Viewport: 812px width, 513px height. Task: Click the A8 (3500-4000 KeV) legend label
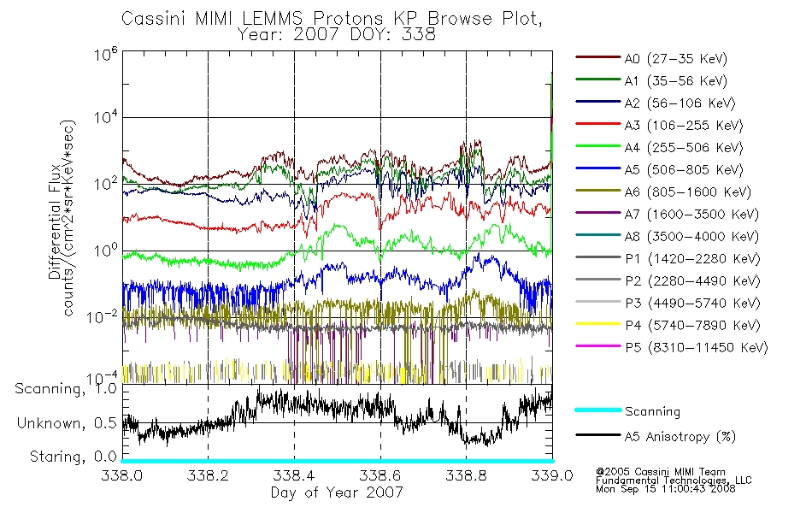(x=691, y=238)
